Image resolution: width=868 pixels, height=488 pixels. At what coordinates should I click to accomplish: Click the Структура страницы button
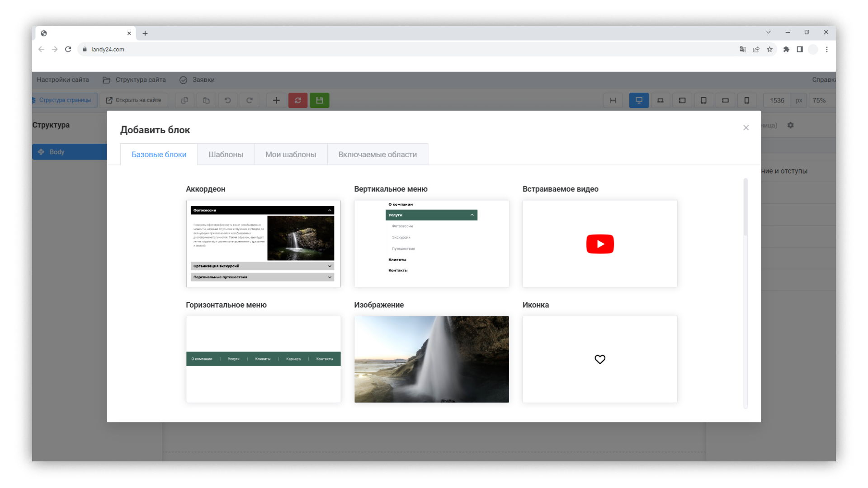65,100
